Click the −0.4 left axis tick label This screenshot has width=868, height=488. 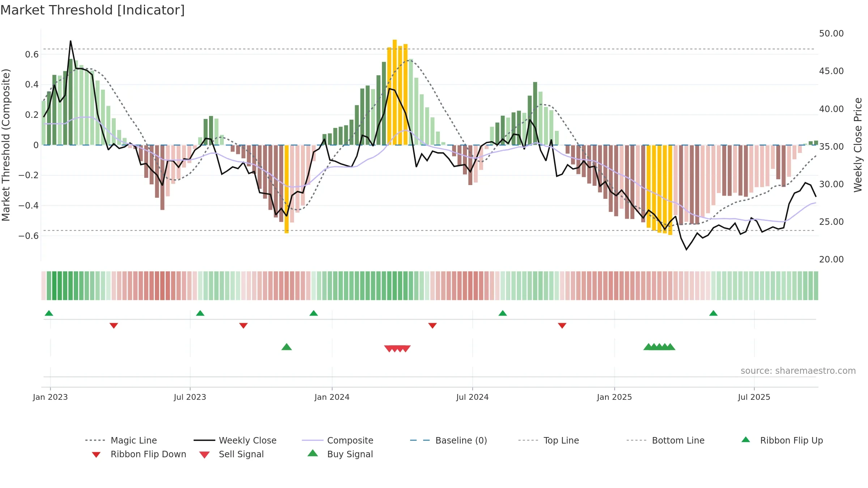pos(29,206)
